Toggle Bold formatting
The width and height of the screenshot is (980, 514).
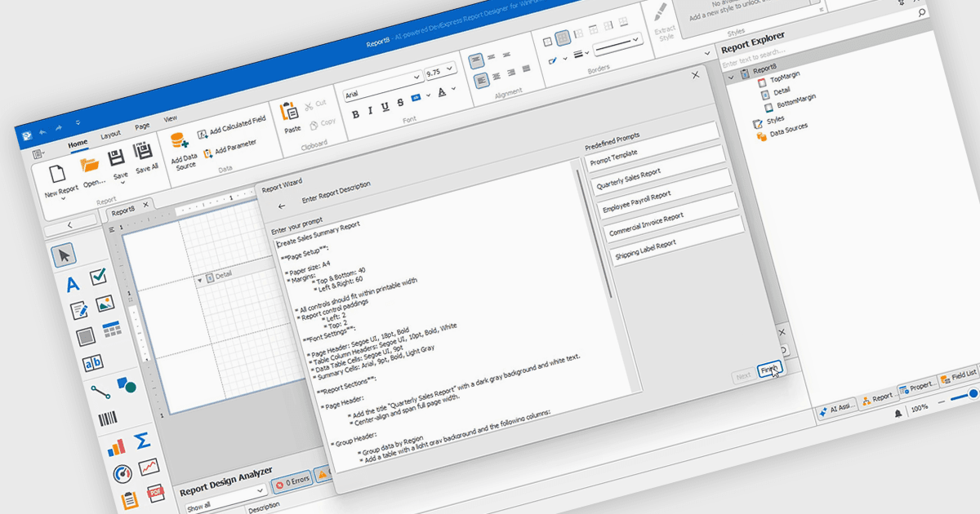pyautogui.click(x=355, y=114)
